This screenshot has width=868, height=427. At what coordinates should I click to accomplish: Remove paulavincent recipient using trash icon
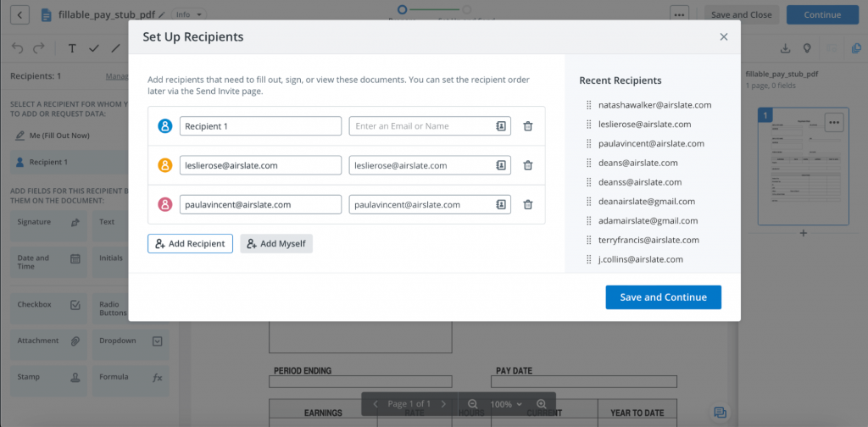coord(527,204)
